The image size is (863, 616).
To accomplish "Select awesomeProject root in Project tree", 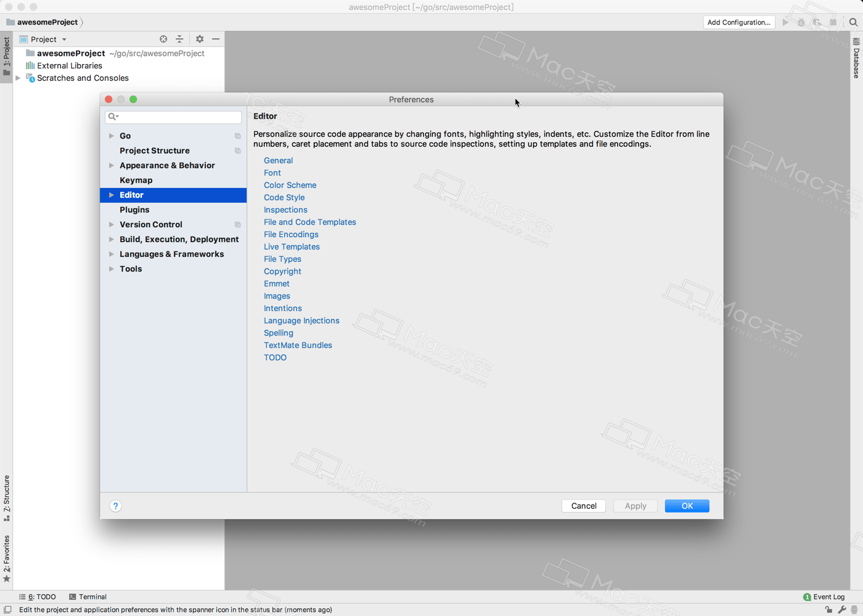I will click(118, 54).
